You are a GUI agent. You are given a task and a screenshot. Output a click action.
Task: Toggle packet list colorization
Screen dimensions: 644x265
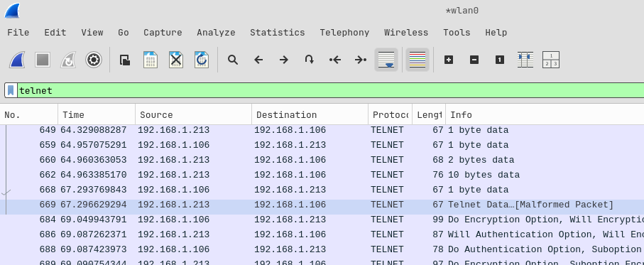click(417, 60)
